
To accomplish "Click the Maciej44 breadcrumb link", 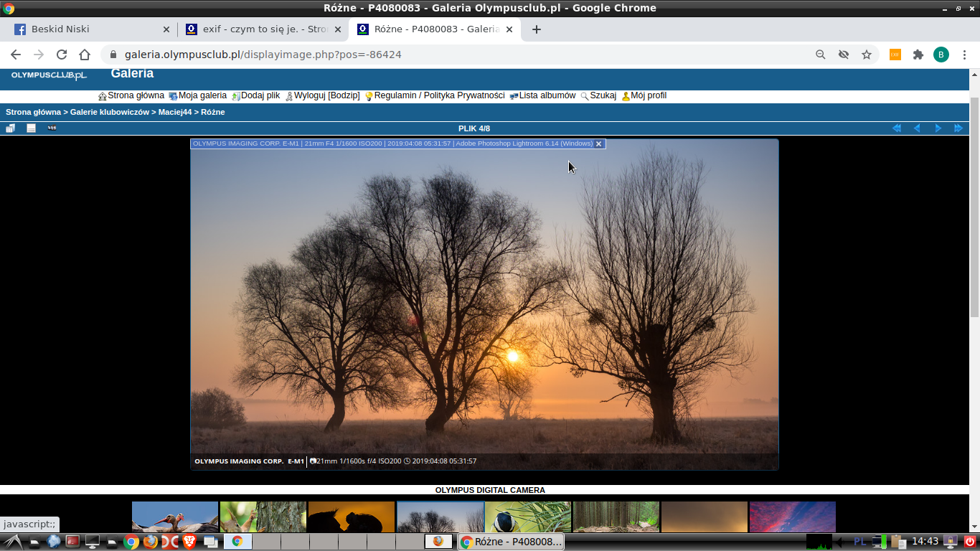I will tap(174, 112).
